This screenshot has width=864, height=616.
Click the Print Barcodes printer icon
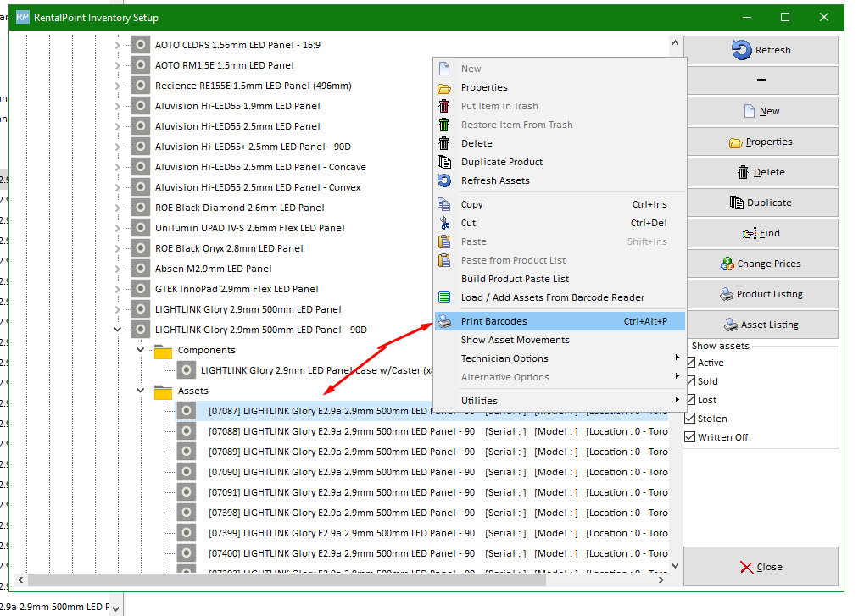point(444,321)
